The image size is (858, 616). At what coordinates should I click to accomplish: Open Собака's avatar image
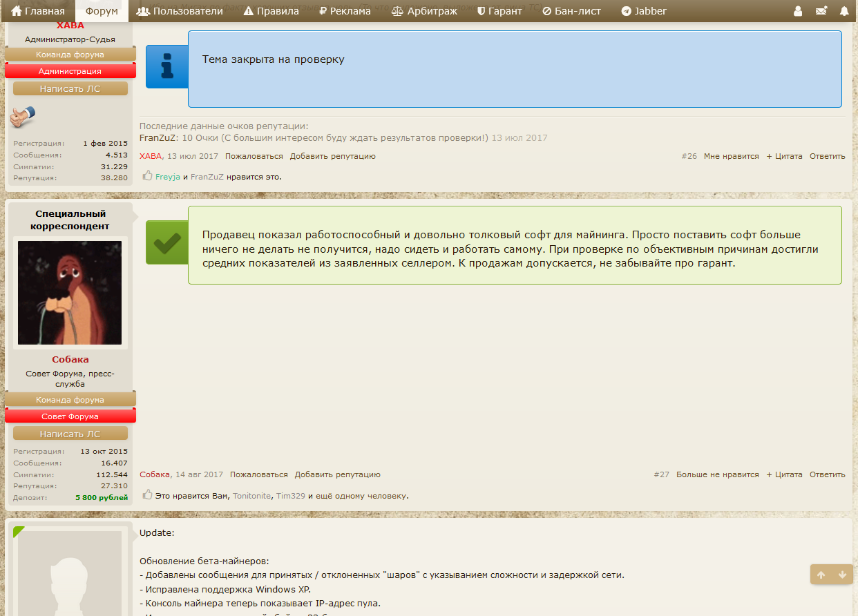click(70, 293)
